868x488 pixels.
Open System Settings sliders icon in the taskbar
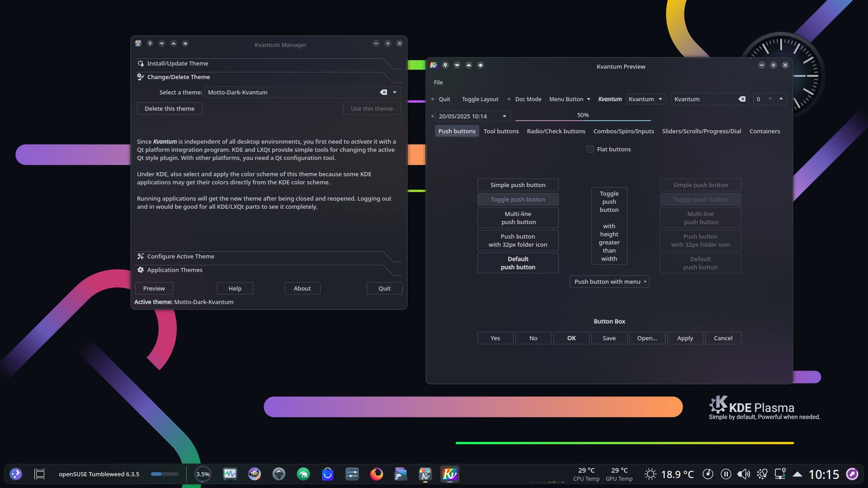tap(352, 474)
